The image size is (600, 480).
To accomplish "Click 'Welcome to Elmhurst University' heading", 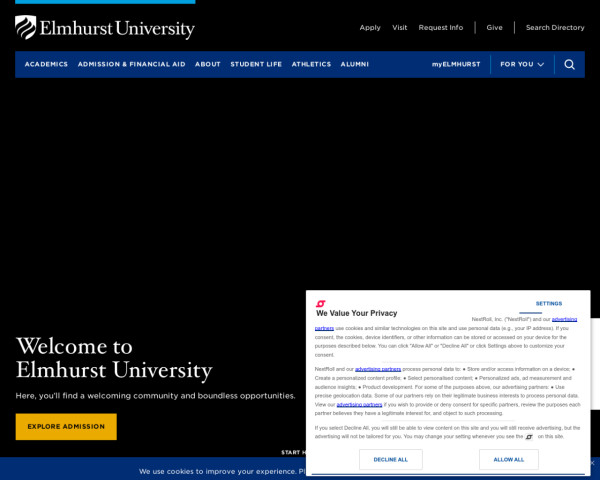I will pos(114,359).
